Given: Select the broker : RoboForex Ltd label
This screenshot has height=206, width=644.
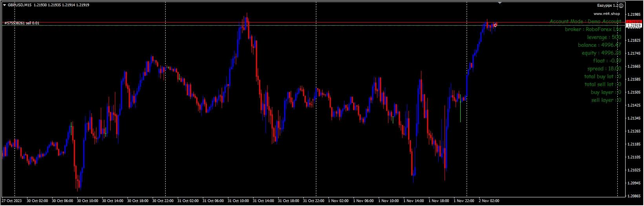Looking at the screenshot, I should click(593, 29).
